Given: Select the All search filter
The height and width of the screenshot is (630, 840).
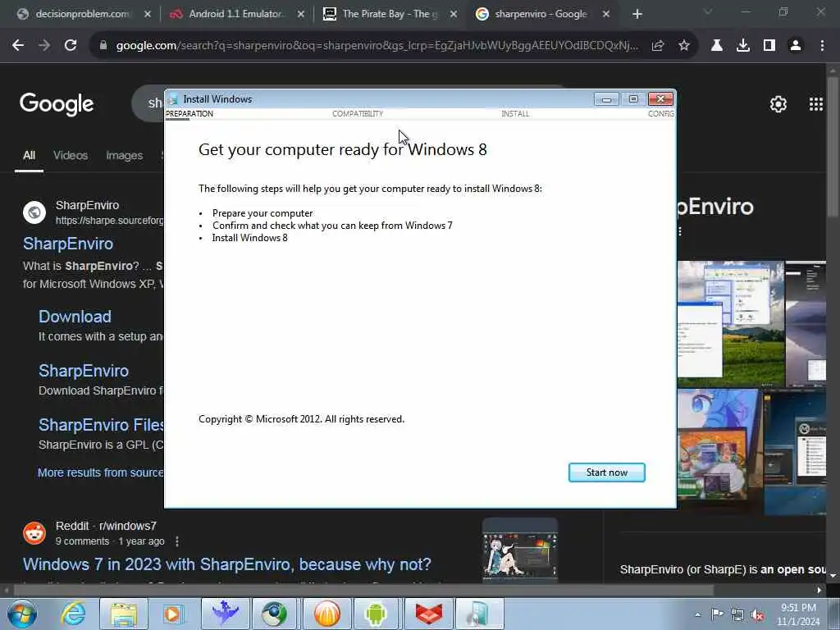Looking at the screenshot, I should (29, 155).
